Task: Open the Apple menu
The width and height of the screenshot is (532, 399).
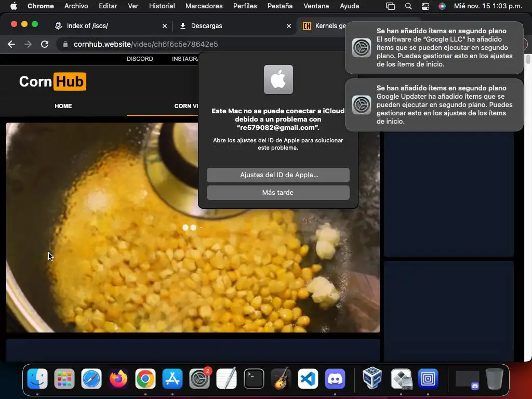Action: 14,6
